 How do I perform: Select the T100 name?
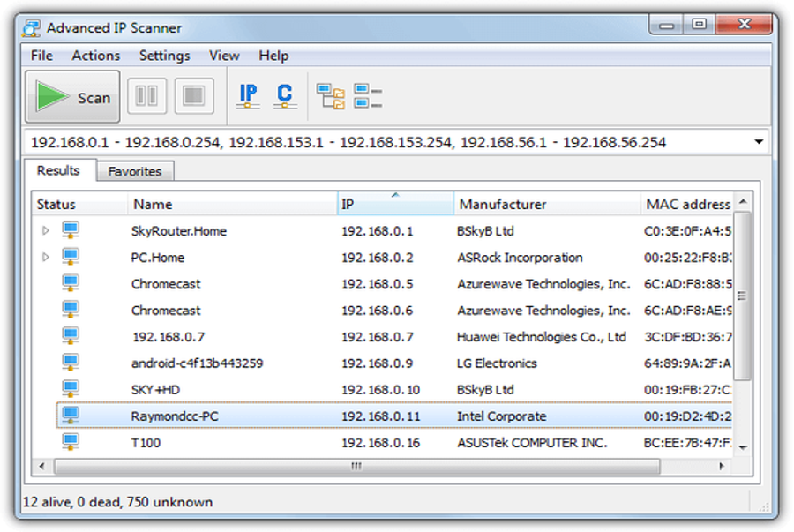(x=146, y=443)
